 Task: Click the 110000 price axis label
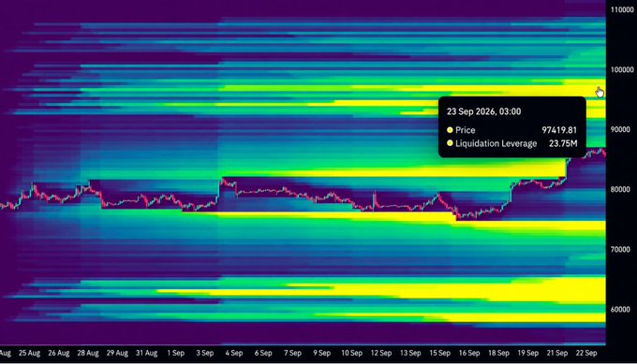(622, 9)
